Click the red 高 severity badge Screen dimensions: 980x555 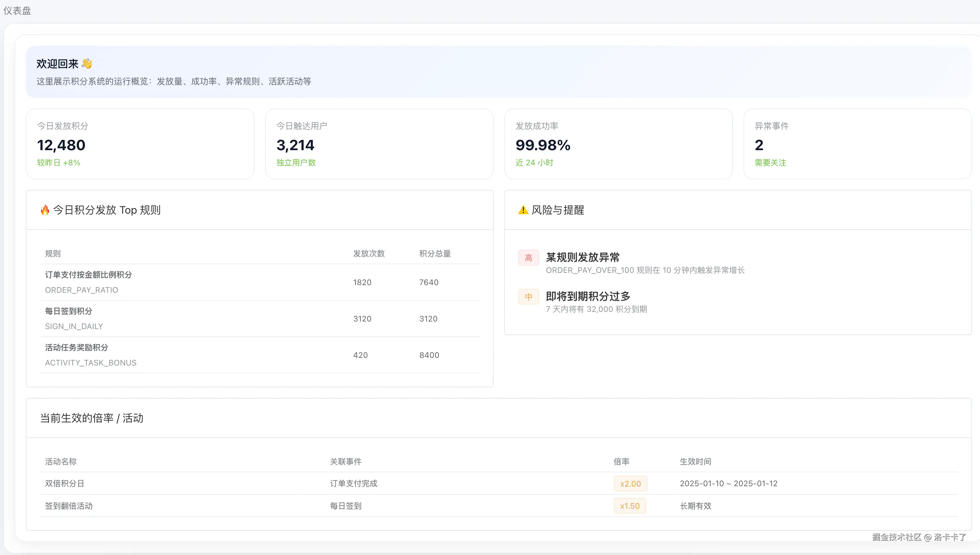pyautogui.click(x=528, y=258)
